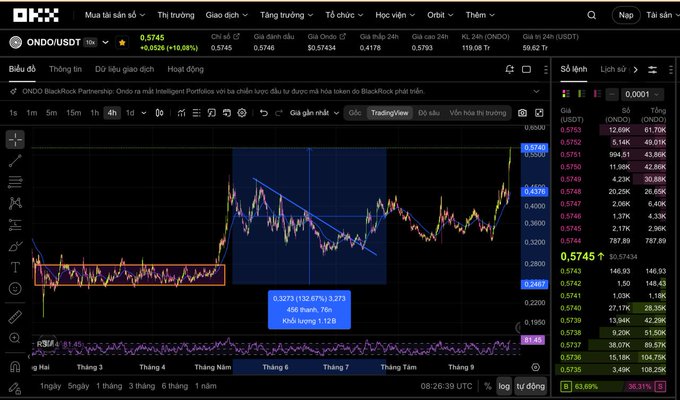Show combined buy and sell order book view

pyautogui.click(x=566, y=94)
